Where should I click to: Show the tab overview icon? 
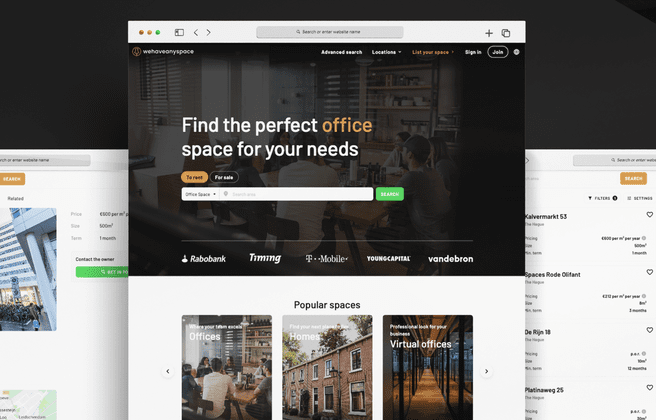click(506, 33)
